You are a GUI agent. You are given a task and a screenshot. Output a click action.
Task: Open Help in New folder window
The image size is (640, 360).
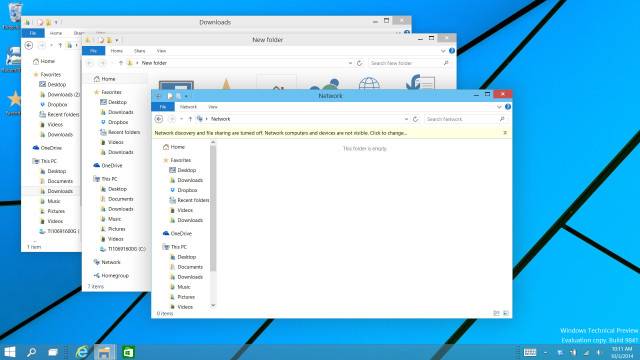click(x=452, y=51)
